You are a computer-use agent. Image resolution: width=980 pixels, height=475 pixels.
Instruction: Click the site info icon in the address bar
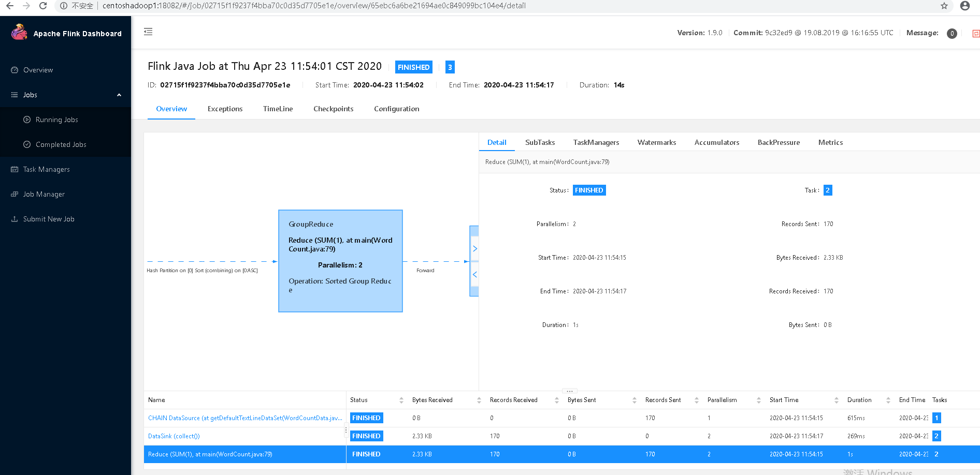click(63, 6)
